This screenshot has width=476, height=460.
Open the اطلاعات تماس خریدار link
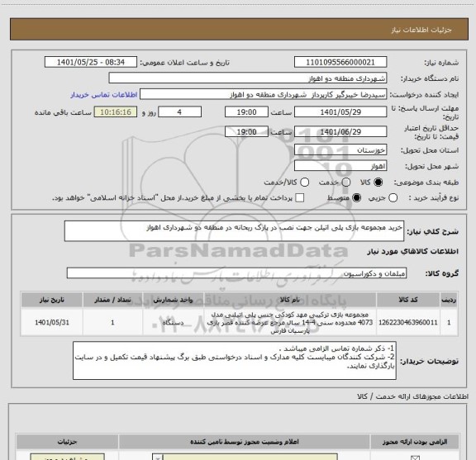[x=104, y=95]
